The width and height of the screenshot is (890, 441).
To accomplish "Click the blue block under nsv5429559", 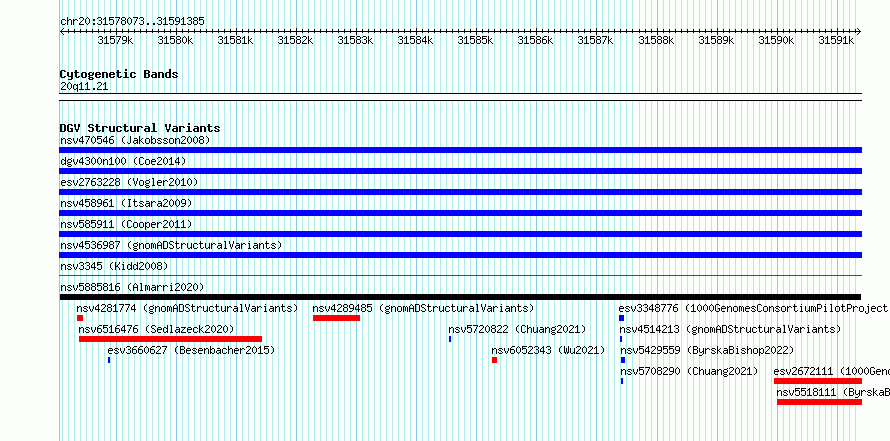I will (623, 360).
